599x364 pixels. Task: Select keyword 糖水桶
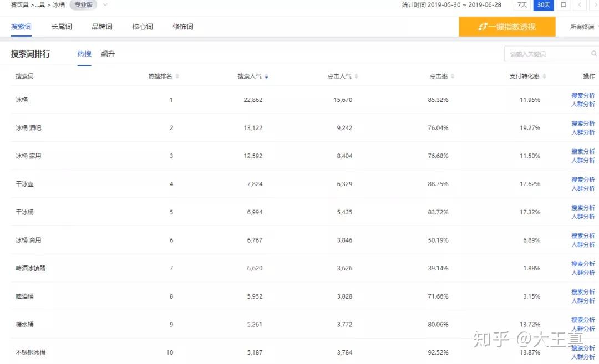coord(24,324)
